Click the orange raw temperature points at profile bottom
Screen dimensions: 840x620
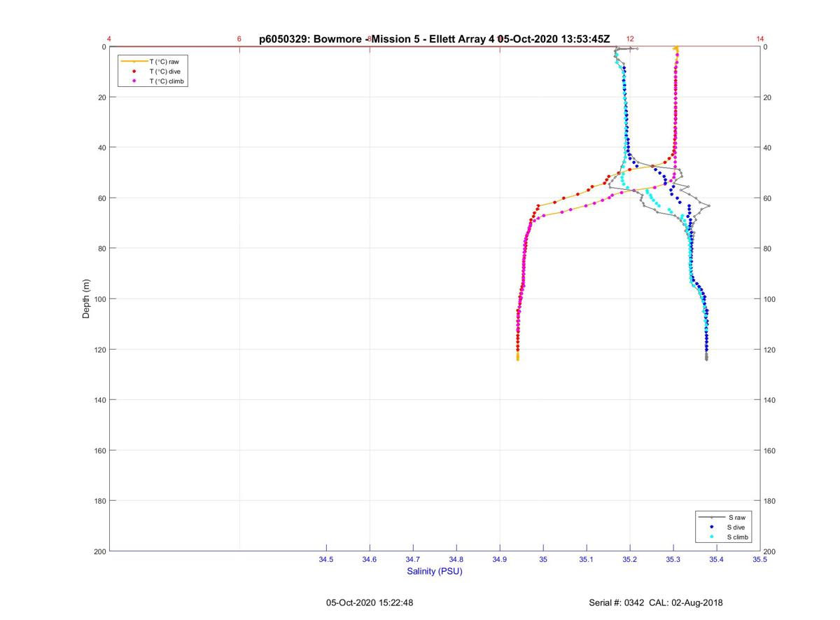tap(517, 356)
